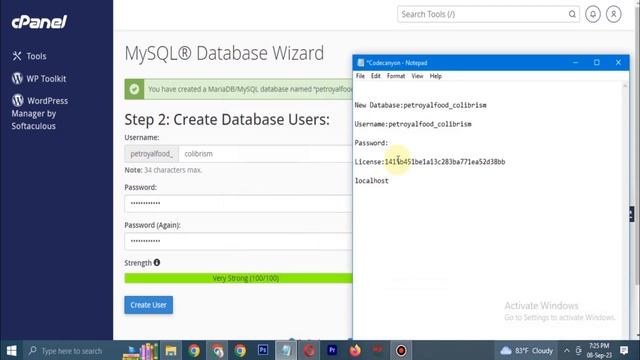Open the Format menu in Notepad
This screenshot has width=640, height=360.
(396, 76)
